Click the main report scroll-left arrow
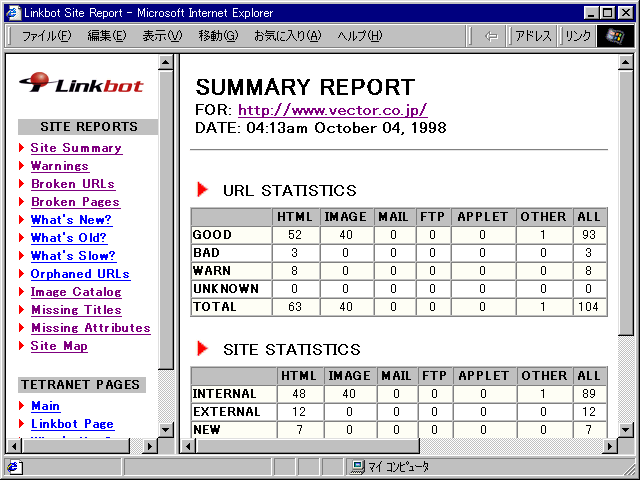This screenshot has height=480, width=640. tap(188, 446)
